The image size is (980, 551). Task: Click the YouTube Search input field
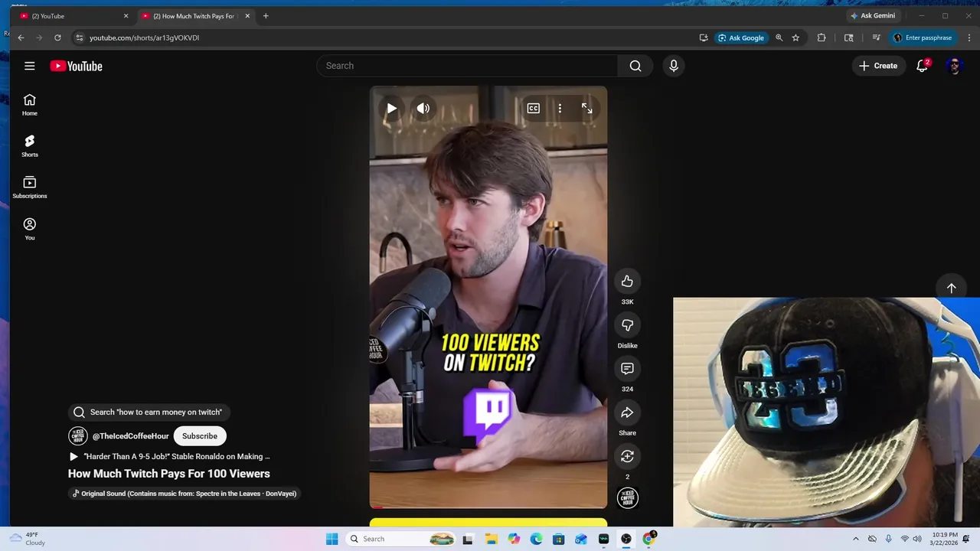[467, 66]
